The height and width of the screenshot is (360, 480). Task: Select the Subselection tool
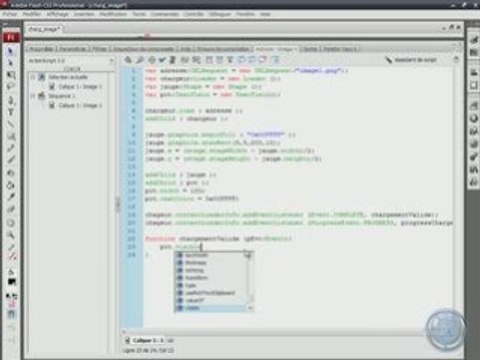pos(11,63)
